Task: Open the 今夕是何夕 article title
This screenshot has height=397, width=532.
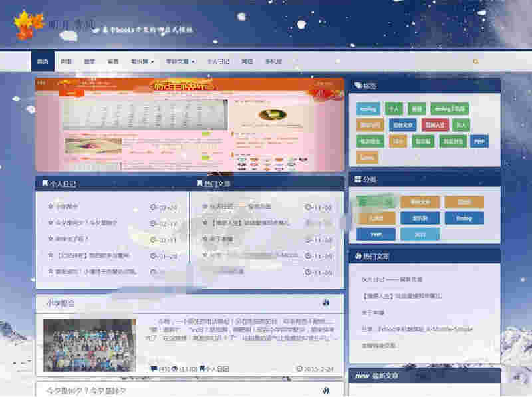Action: [x=86, y=390]
